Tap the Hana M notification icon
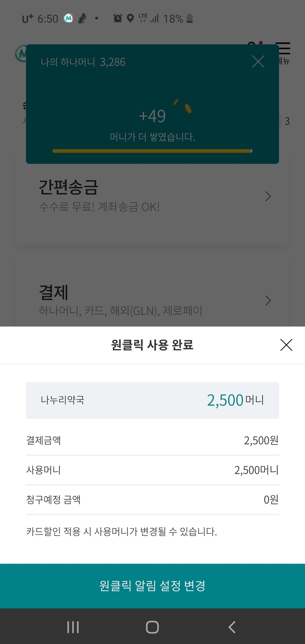Image resolution: width=305 pixels, height=644 pixels. (68, 18)
